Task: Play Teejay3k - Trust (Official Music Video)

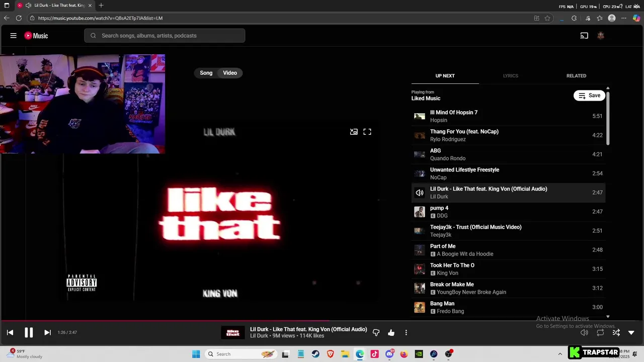Action: coord(508,231)
